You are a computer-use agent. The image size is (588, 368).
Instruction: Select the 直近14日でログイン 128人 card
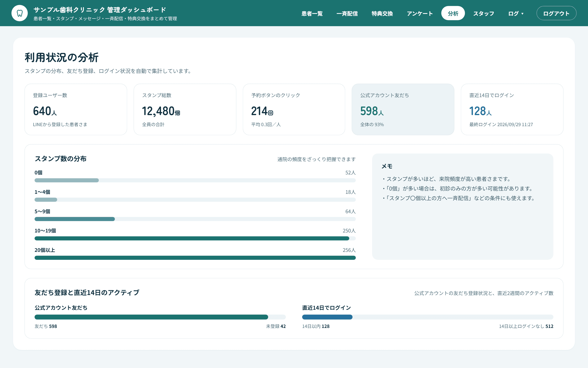[512, 110]
